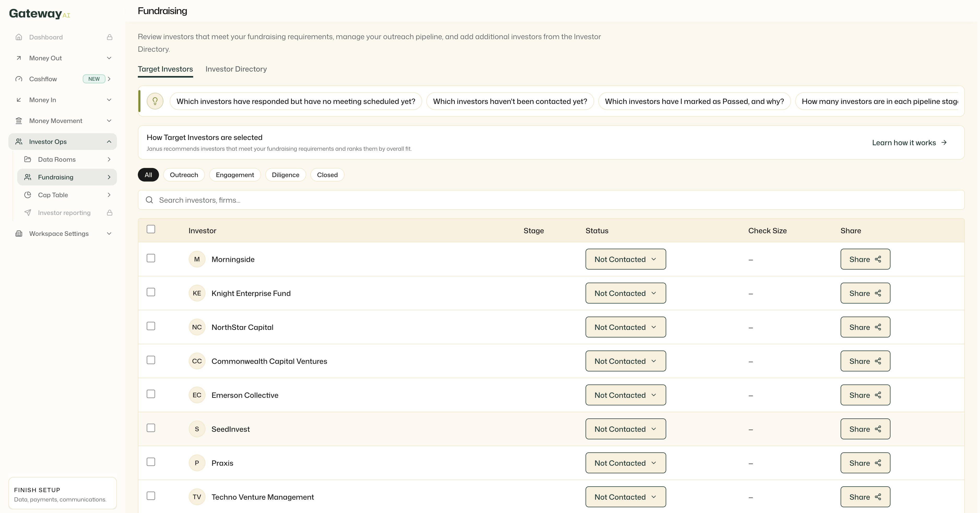The height and width of the screenshot is (513, 980).
Task: Click the Dashboard lock icon
Action: pyautogui.click(x=110, y=37)
